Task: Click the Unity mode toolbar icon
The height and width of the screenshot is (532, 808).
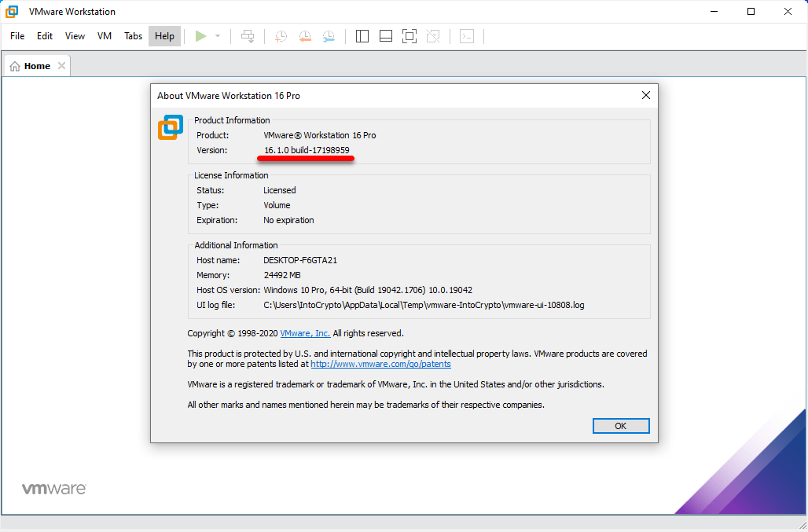Action: pos(433,36)
